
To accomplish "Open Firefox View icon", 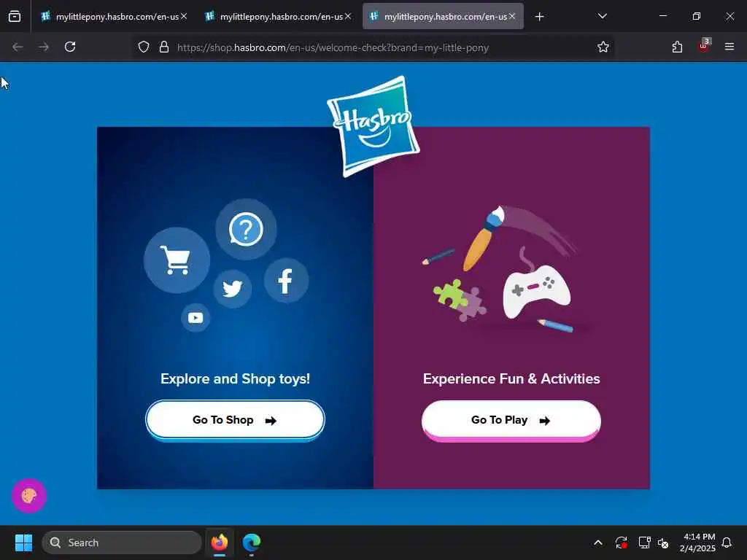I will (15, 17).
